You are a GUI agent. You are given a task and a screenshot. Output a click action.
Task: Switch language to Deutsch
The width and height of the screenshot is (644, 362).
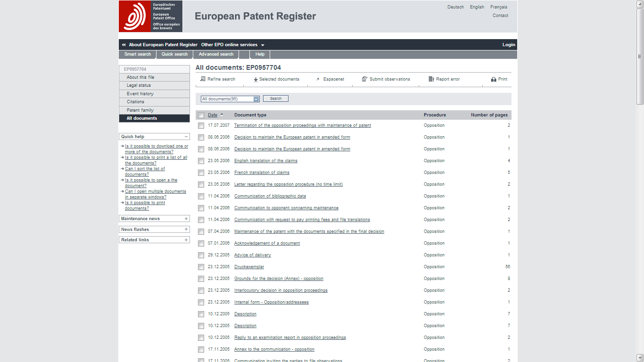455,7
